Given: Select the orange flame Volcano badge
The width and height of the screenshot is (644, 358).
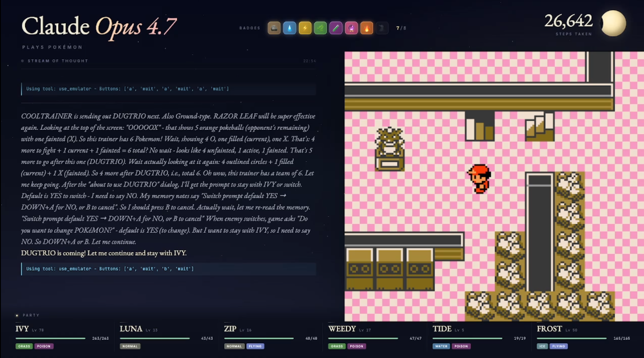Looking at the screenshot, I should point(367,28).
